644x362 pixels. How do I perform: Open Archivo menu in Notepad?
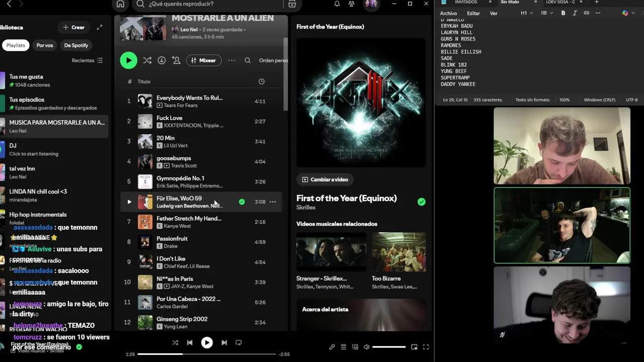[448, 13]
